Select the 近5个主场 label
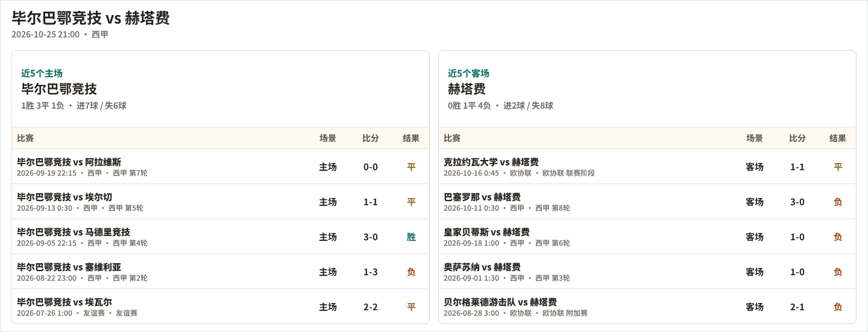The height and width of the screenshot is (332, 868). point(42,73)
